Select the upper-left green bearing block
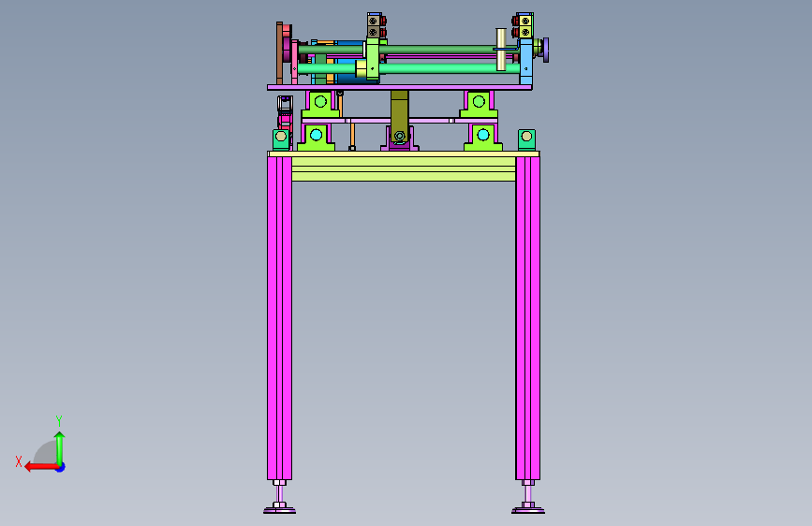 [320, 105]
